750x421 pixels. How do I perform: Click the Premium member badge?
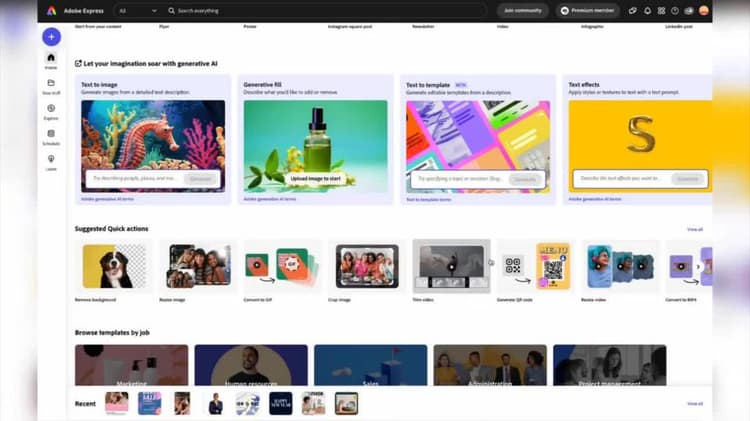point(588,11)
